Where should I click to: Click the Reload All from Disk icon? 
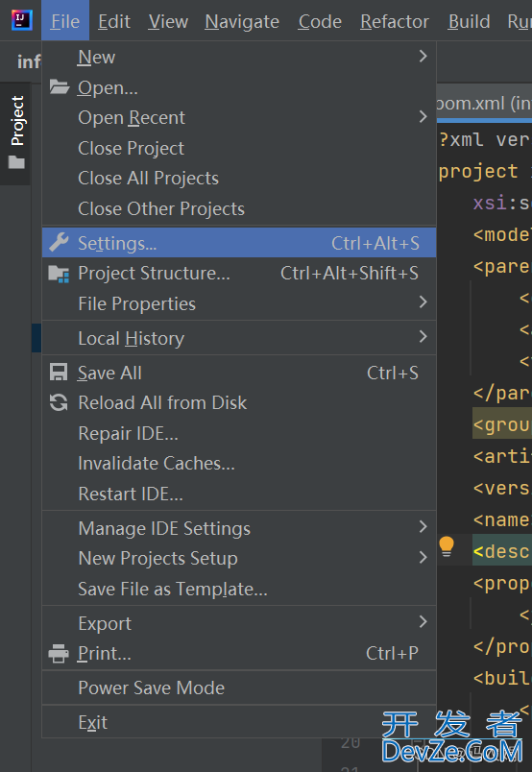tap(59, 402)
